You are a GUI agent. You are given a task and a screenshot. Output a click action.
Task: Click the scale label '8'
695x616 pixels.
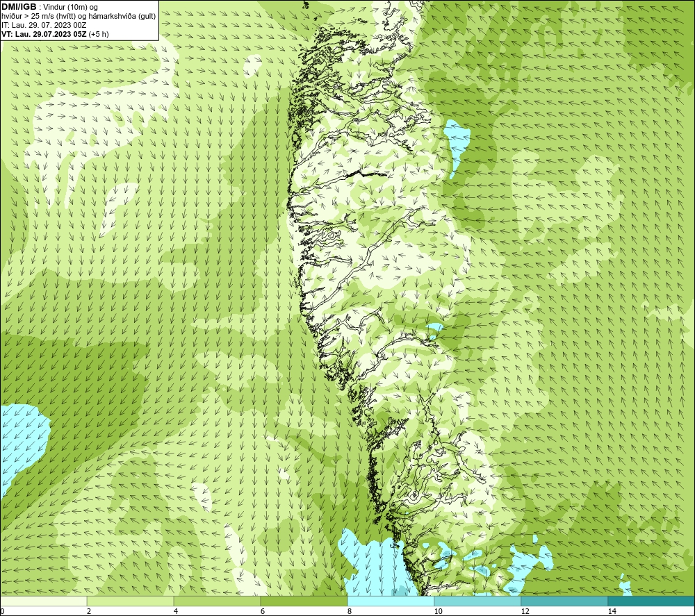350,611
